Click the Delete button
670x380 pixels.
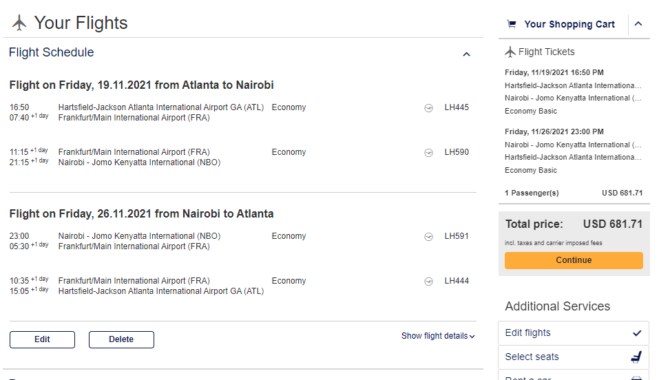click(x=121, y=339)
